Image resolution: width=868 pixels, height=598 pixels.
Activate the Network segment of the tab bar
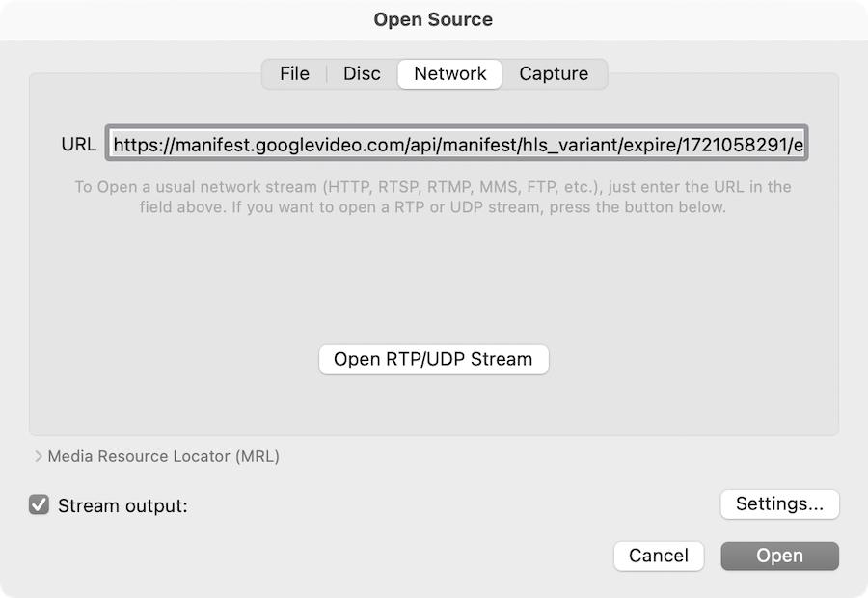point(449,73)
